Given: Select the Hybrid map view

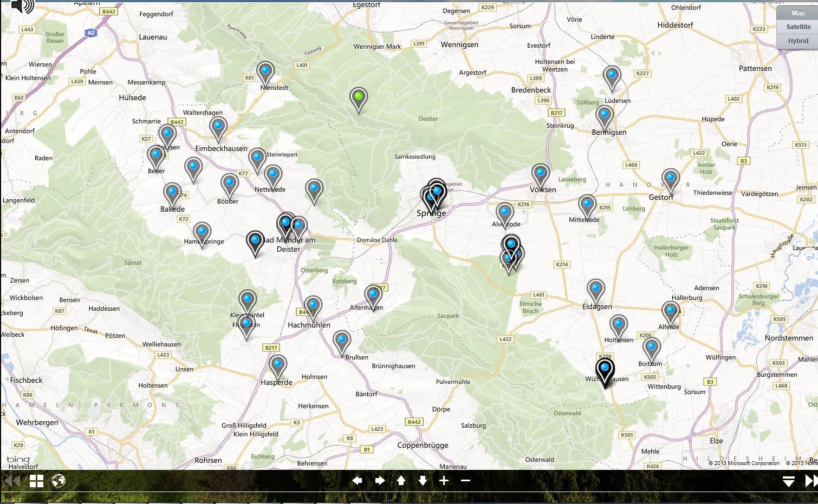Looking at the screenshot, I should (x=798, y=41).
